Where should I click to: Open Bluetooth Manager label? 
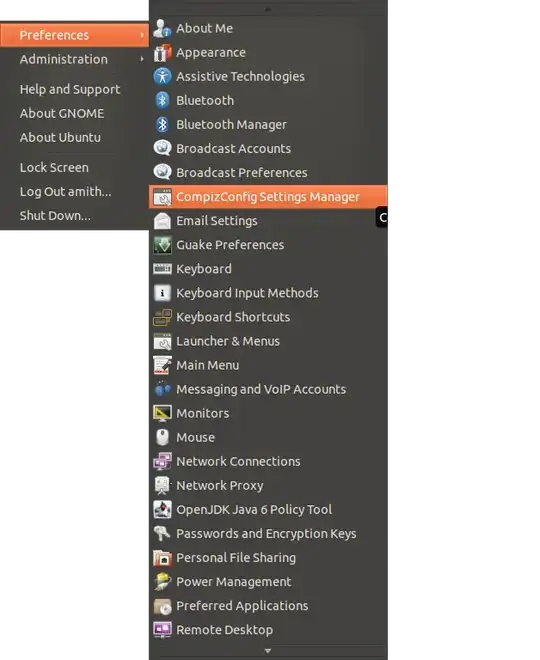pos(231,125)
